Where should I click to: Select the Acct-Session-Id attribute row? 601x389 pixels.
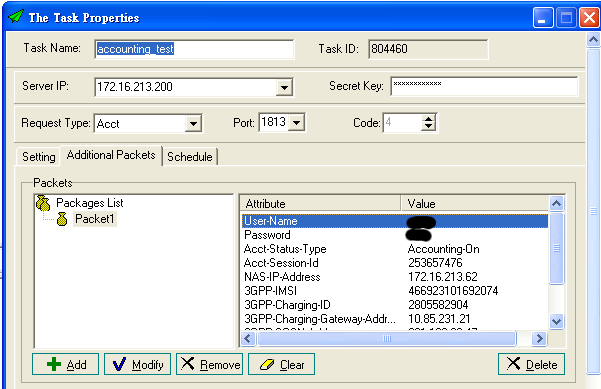(395, 263)
